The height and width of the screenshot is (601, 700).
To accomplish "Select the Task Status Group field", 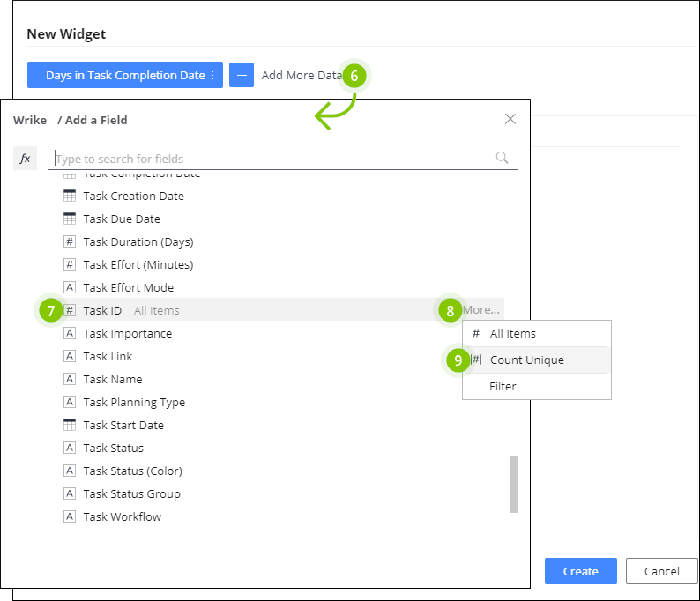I will coord(131,493).
